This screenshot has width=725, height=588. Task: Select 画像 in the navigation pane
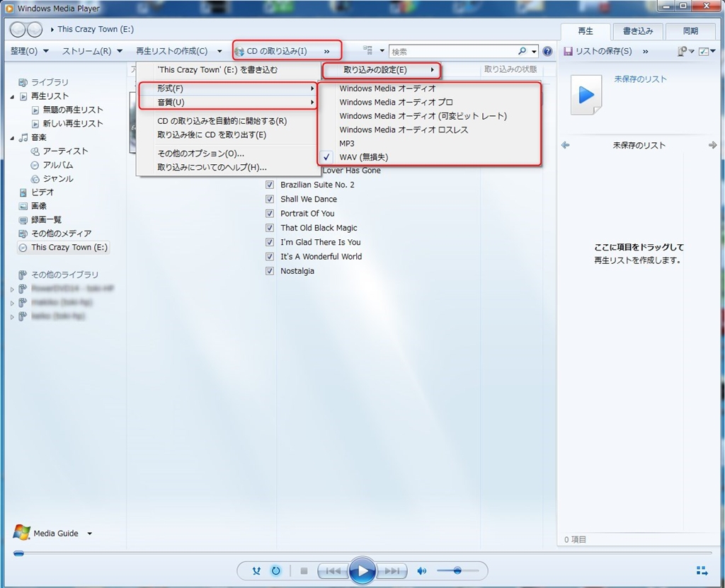click(x=33, y=206)
